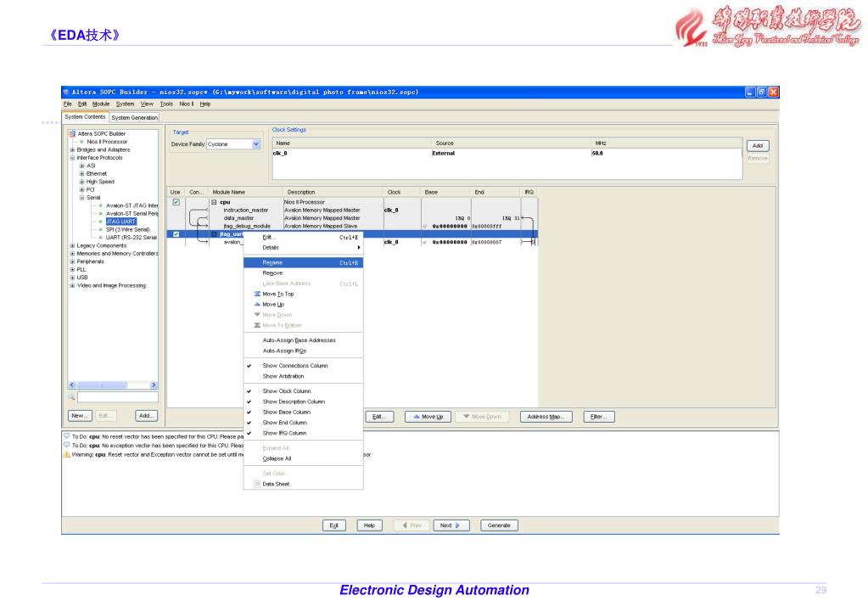Open the Details submenu arrow

[x=359, y=248]
